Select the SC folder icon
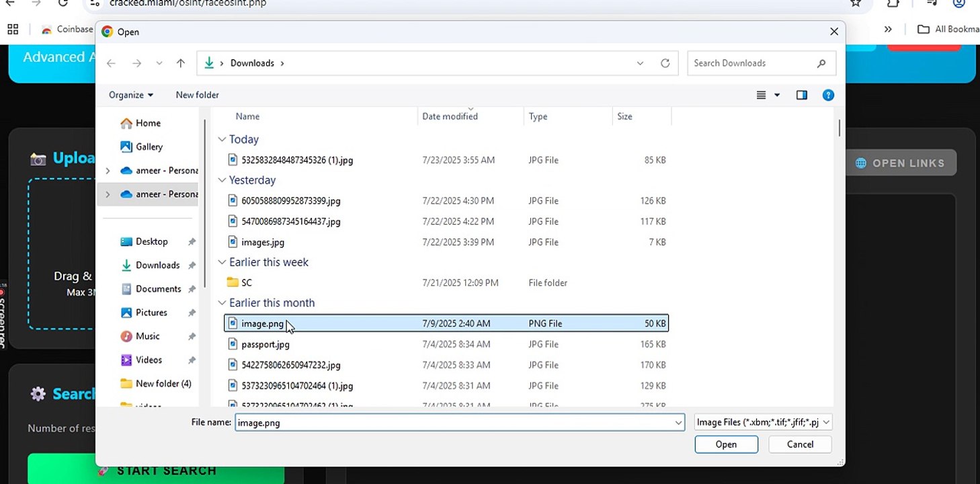This screenshot has height=484, width=980. pyautogui.click(x=233, y=283)
